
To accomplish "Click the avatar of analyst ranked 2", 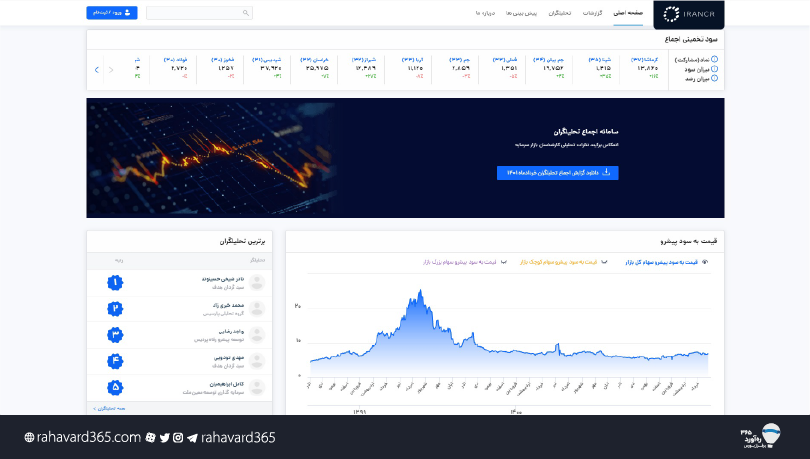I will 257,309.
